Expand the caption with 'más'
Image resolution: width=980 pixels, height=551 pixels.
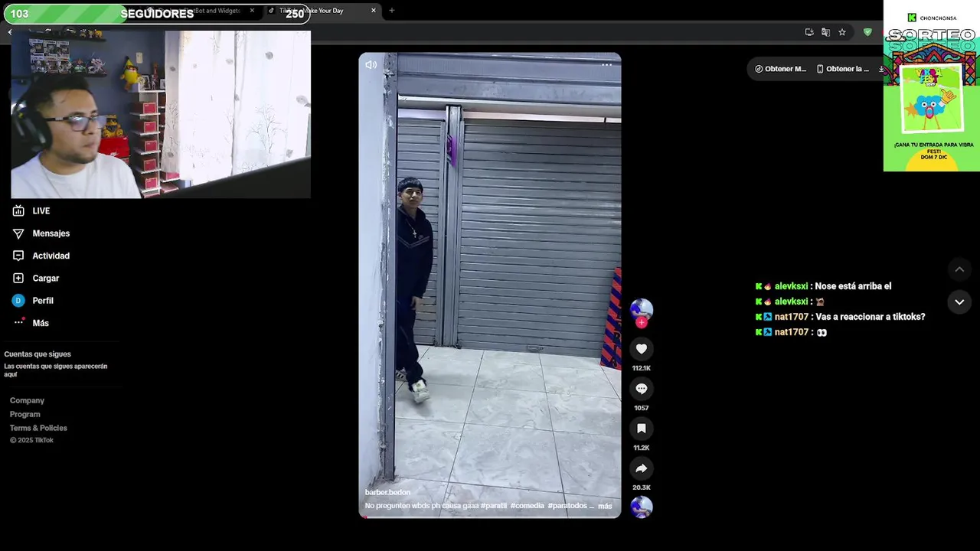pos(605,506)
